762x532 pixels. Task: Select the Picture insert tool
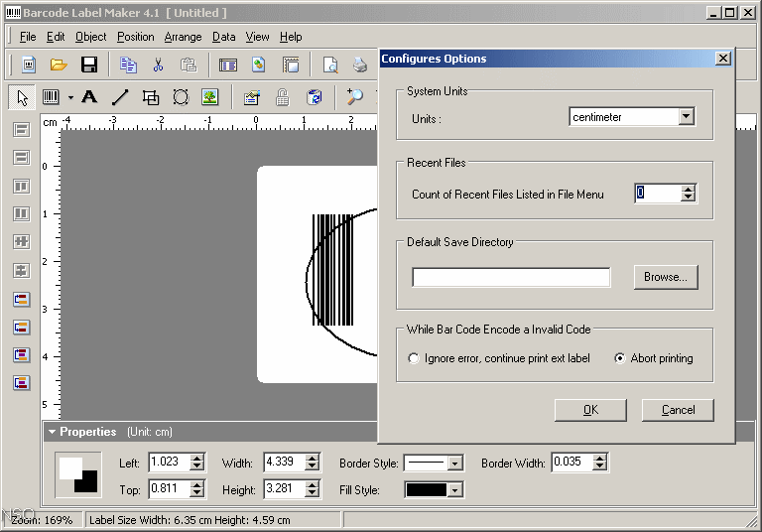[210, 97]
